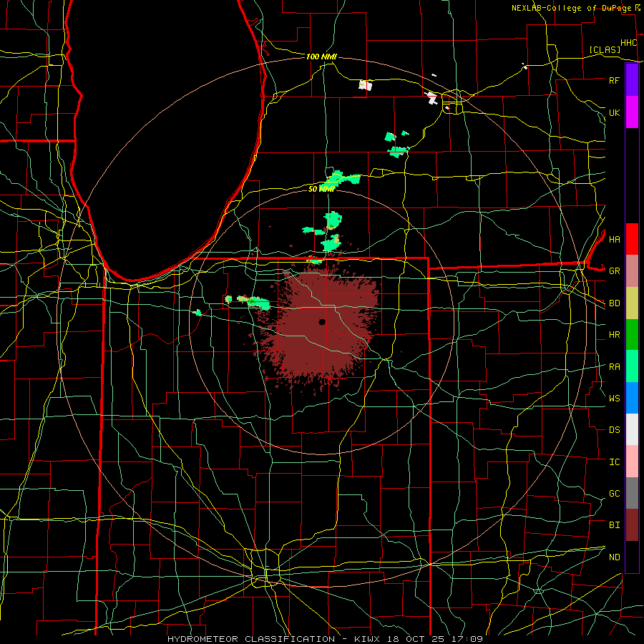
Task: Click the IC light pink legend swatch
Action: pyautogui.click(x=632, y=462)
